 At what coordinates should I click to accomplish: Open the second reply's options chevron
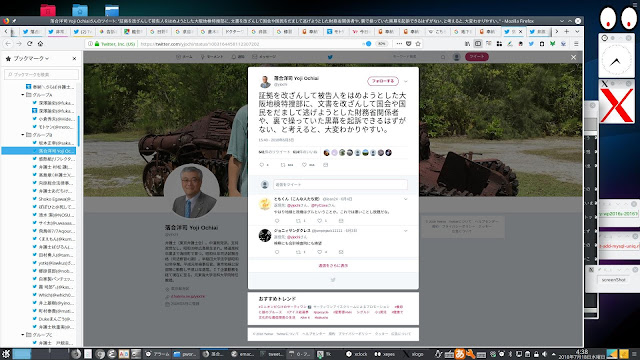click(405, 231)
